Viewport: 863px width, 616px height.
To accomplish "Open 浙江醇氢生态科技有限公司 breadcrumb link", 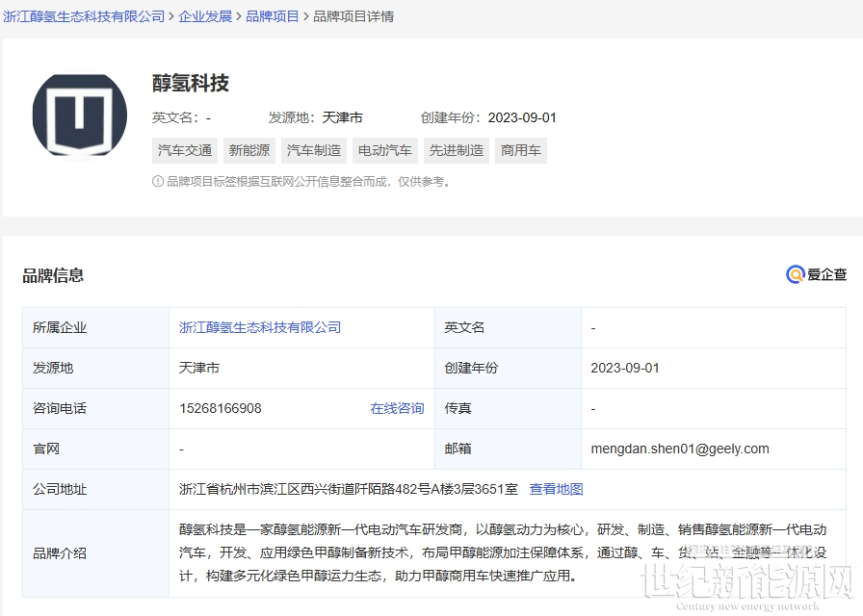I will coord(84,16).
